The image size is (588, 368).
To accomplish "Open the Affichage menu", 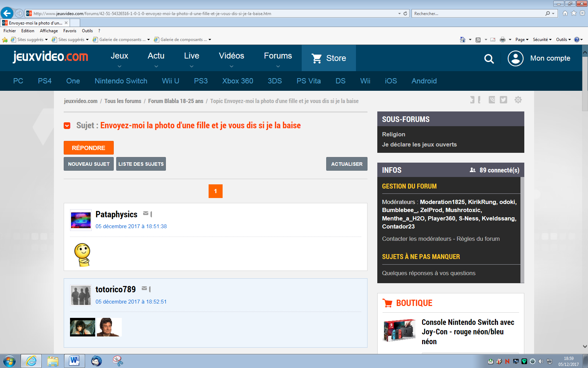I will pyautogui.click(x=49, y=31).
